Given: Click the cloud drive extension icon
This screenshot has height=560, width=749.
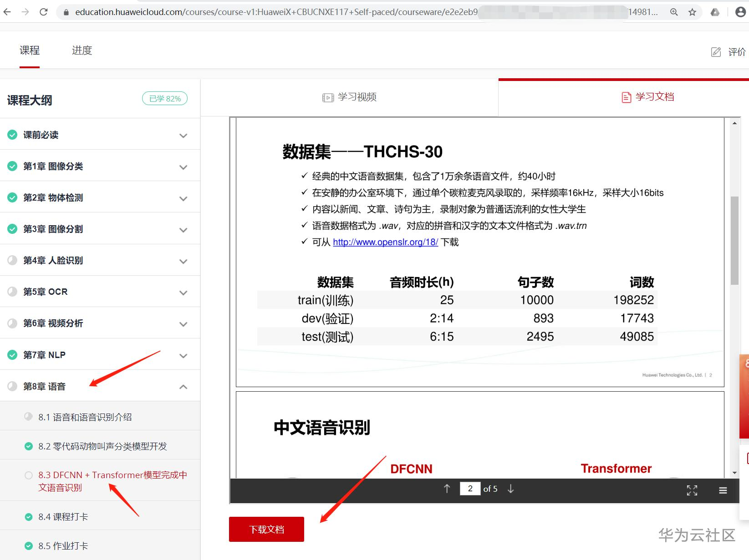Looking at the screenshot, I should [x=715, y=12].
